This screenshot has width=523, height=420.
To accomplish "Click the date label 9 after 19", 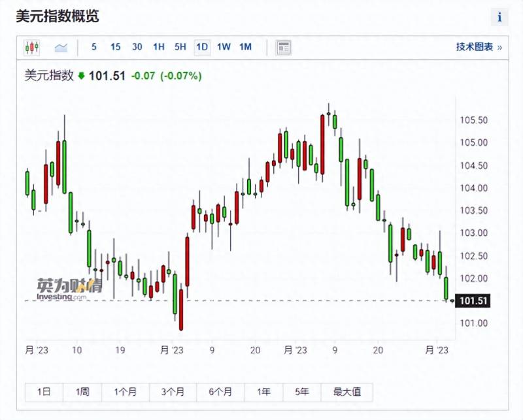I will click(212, 350).
